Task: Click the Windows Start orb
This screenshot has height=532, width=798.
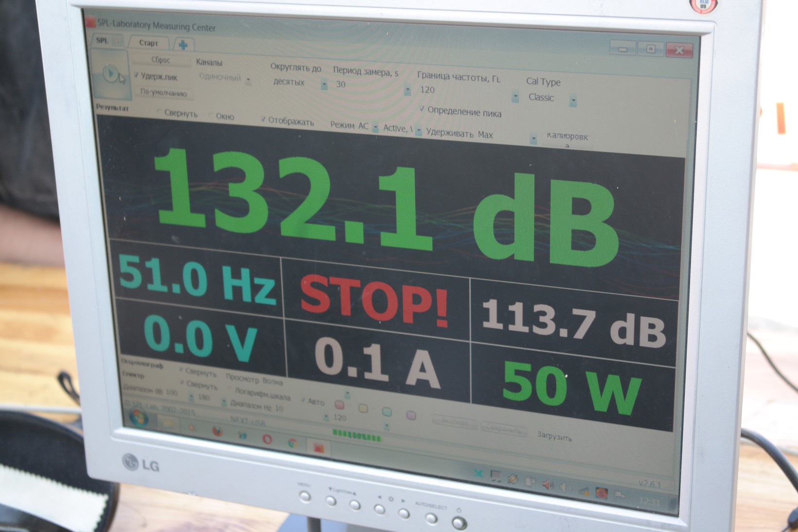Action: click(139, 418)
